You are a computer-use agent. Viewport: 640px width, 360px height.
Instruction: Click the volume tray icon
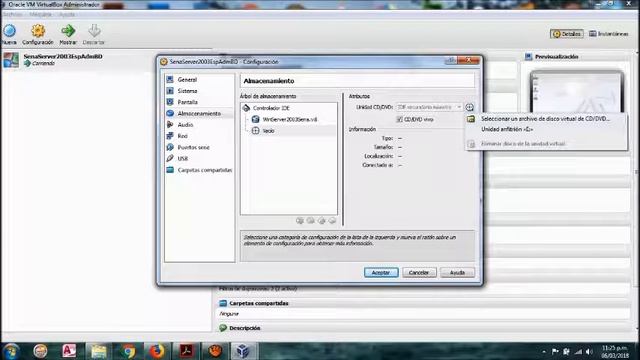click(589, 351)
